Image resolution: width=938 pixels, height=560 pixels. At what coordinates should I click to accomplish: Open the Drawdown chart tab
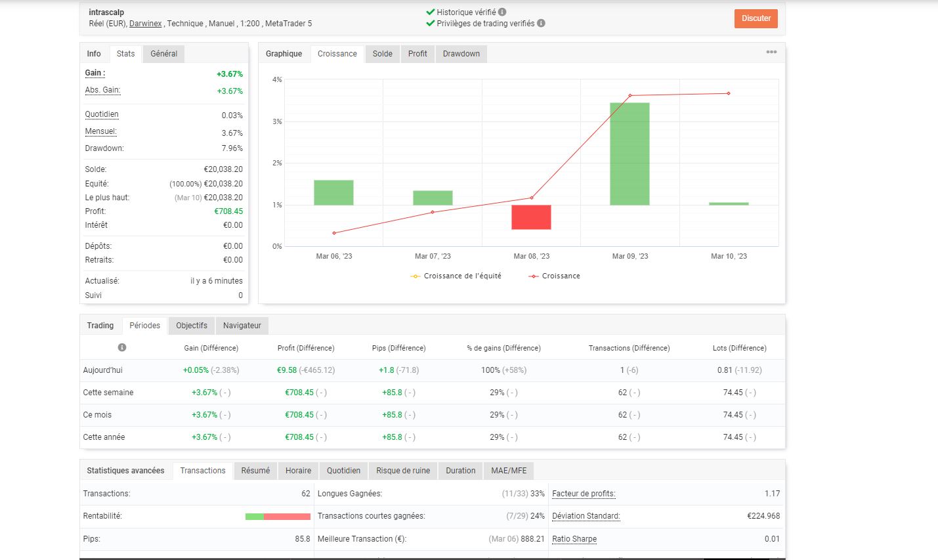click(461, 54)
